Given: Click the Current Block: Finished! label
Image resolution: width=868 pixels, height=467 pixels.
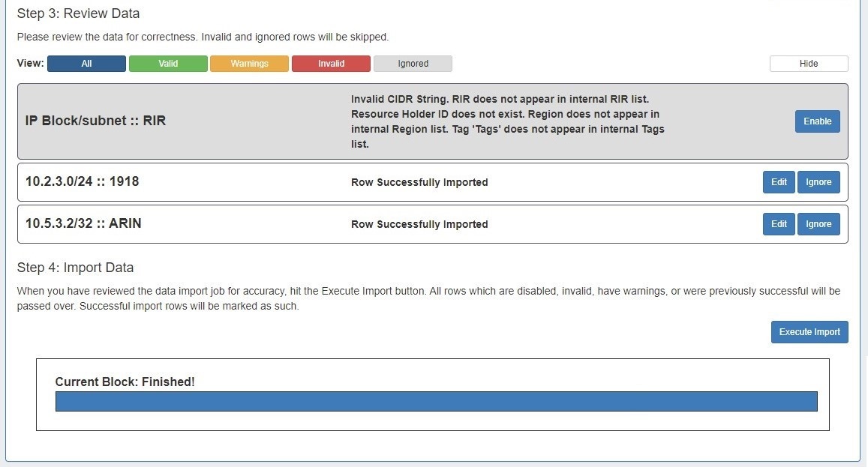Looking at the screenshot, I should [125, 382].
